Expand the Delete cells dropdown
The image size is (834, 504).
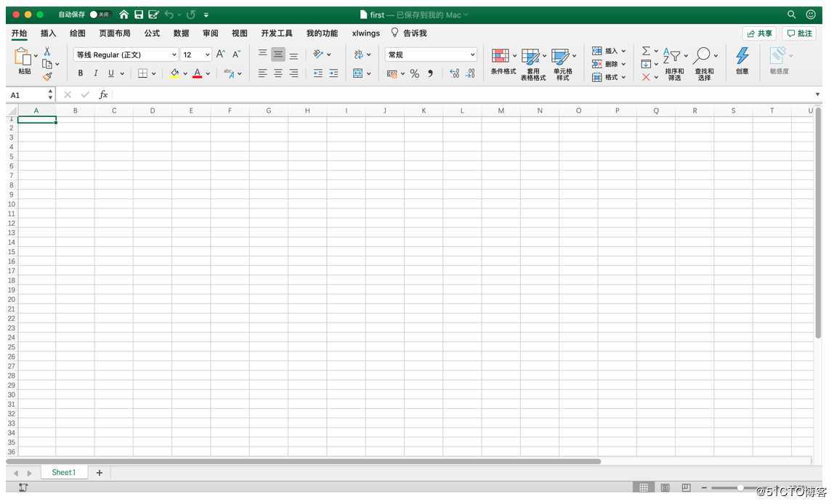[x=623, y=64]
